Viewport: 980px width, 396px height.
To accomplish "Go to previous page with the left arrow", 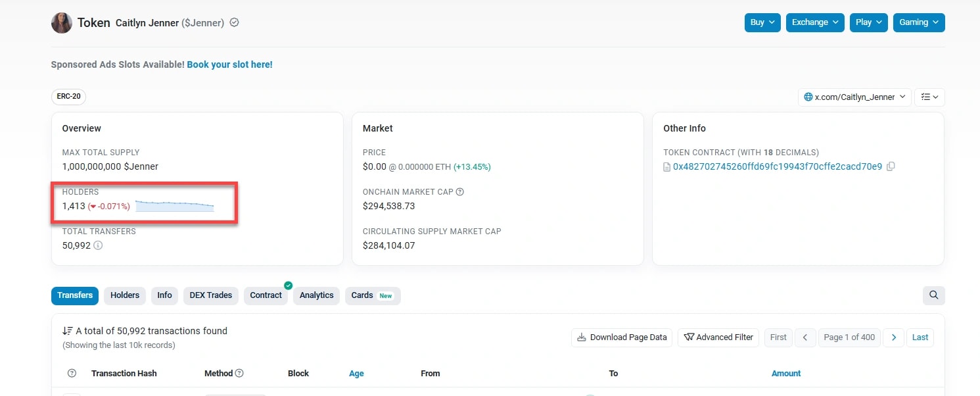I will pos(805,337).
